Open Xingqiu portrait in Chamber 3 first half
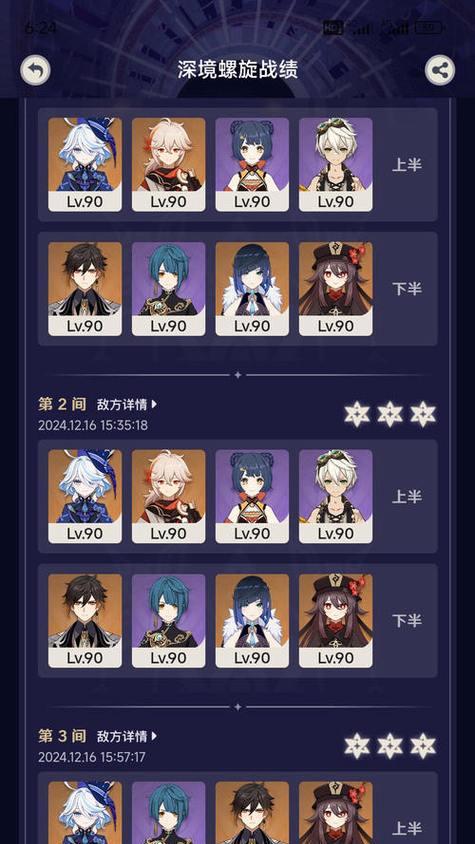The image size is (475, 844). point(169,813)
